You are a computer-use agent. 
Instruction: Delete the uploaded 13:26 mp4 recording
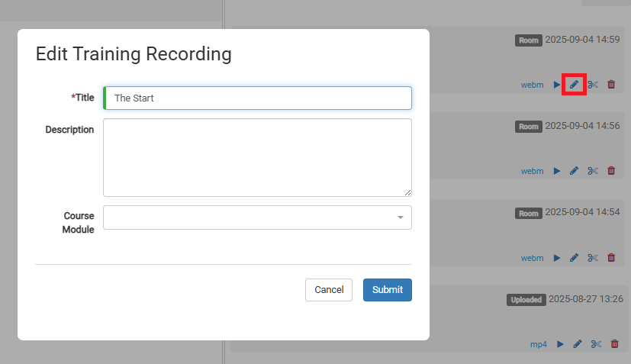614,344
